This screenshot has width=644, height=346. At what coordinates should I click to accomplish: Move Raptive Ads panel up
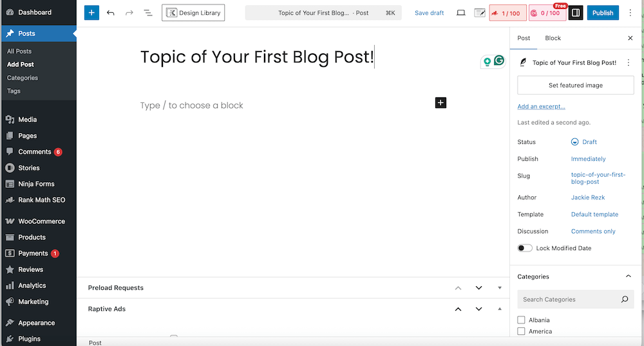tap(458, 309)
